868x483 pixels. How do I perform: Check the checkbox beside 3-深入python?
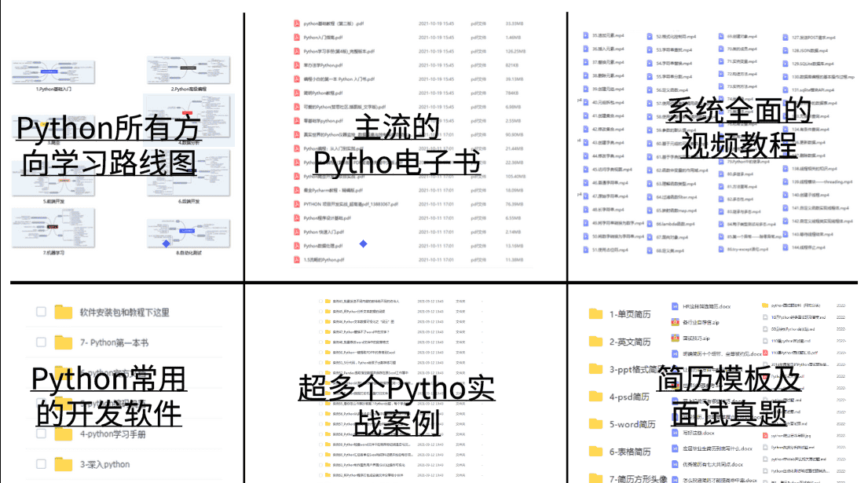click(40, 463)
